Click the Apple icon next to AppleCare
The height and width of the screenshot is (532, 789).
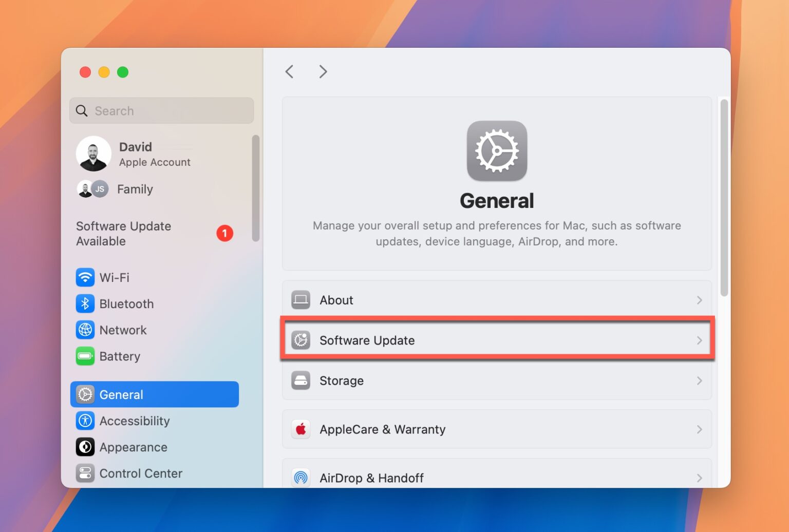pyautogui.click(x=301, y=429)
